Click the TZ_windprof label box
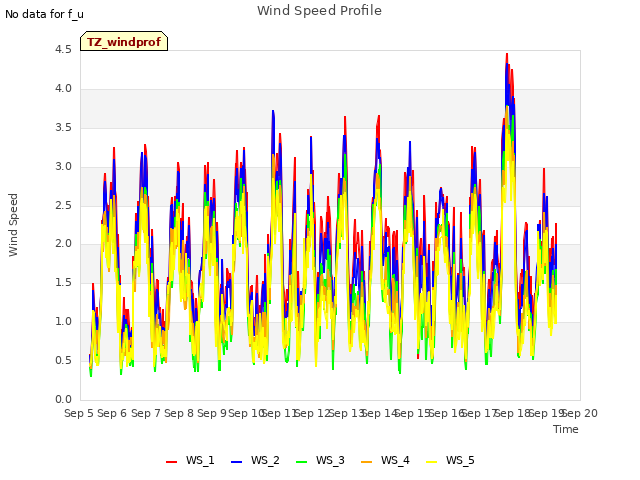Viewport: 640px width, 480px height. click(x=124, y=41)
